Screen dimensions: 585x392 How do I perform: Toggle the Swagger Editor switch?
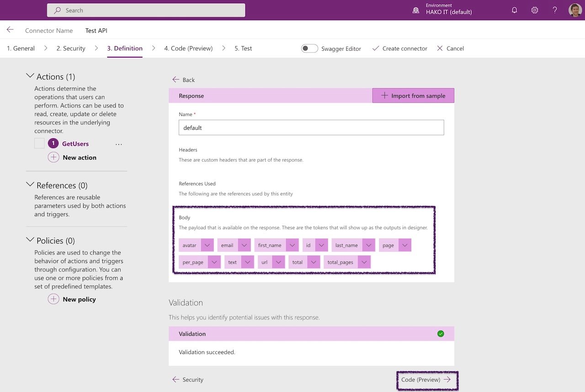click(309, 48)
